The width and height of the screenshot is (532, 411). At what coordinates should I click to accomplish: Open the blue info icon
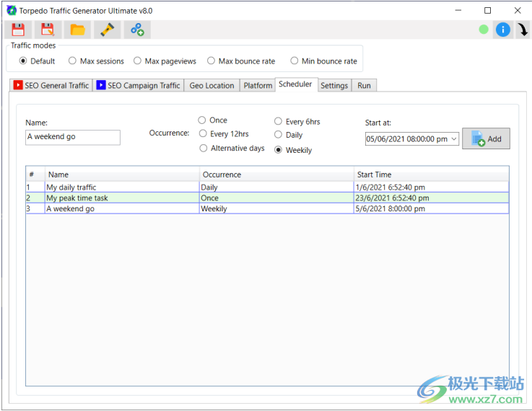coord(503,30)
